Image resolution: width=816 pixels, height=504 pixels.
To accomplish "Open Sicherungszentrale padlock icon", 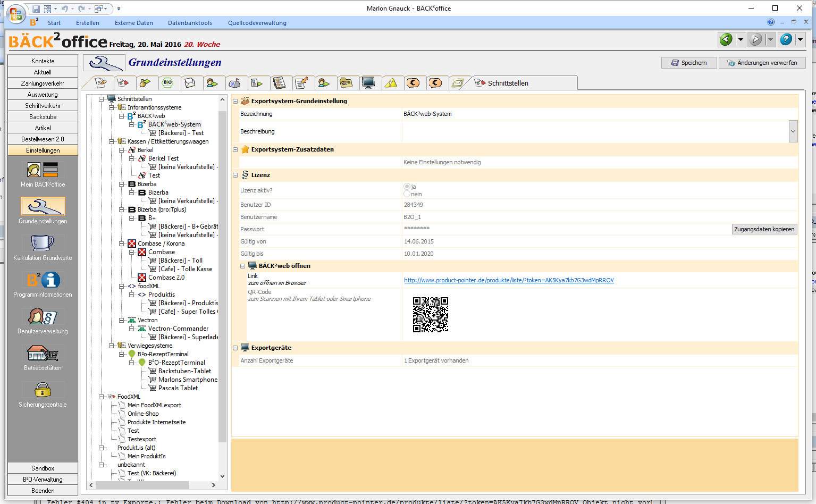I will click(43, 390).
